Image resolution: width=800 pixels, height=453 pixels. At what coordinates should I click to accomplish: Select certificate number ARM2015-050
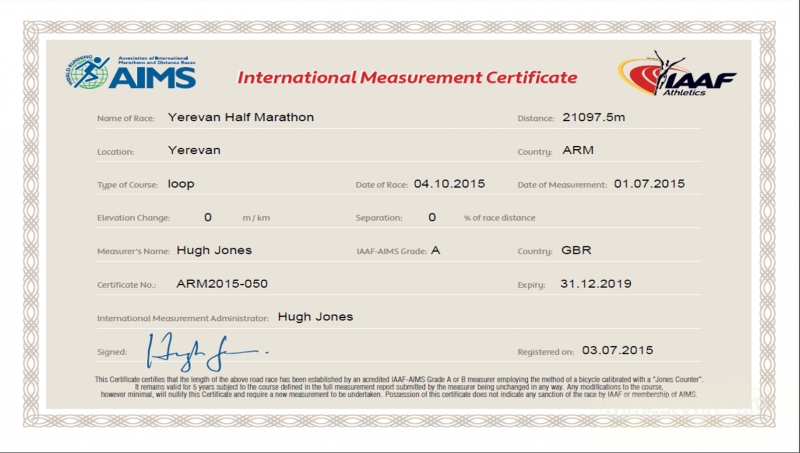coord(222,284)
